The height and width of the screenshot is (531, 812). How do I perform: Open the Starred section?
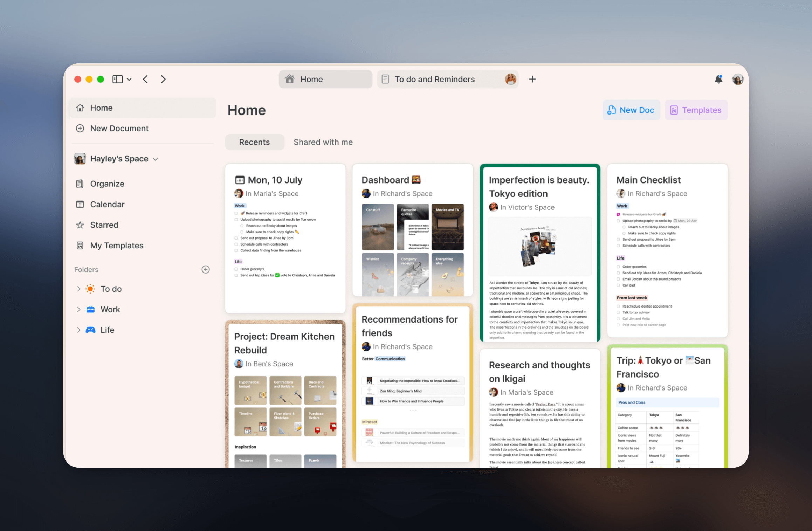click(x=104, y=225)
